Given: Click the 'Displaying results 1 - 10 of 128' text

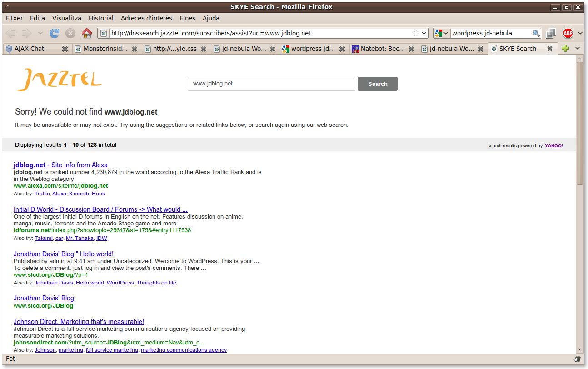Looking at the screenshot, I should click(65, 145).
